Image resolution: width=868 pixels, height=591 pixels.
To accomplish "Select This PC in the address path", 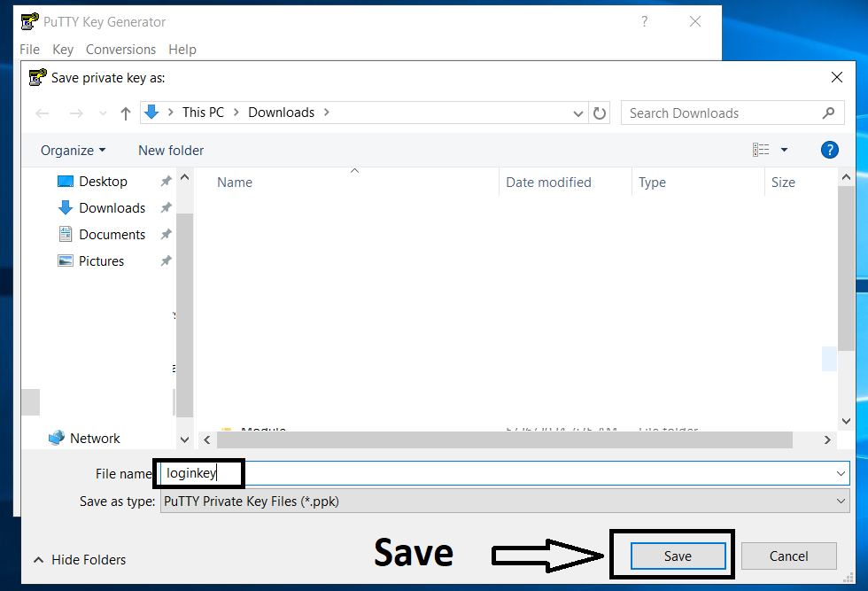I will coord(203,113).
